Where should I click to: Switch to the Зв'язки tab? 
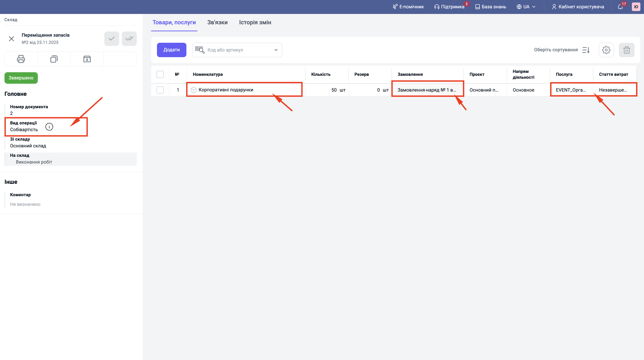(217, 22)
